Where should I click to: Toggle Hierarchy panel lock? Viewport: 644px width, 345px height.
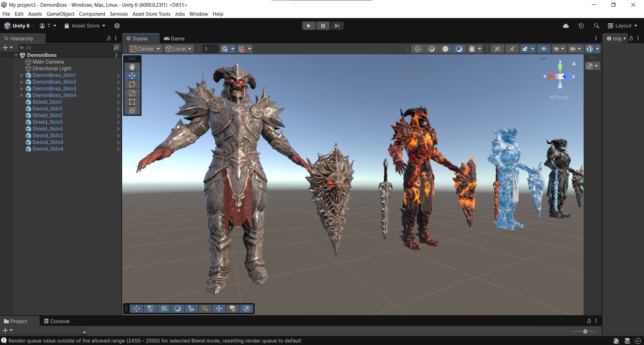(108, 39)
